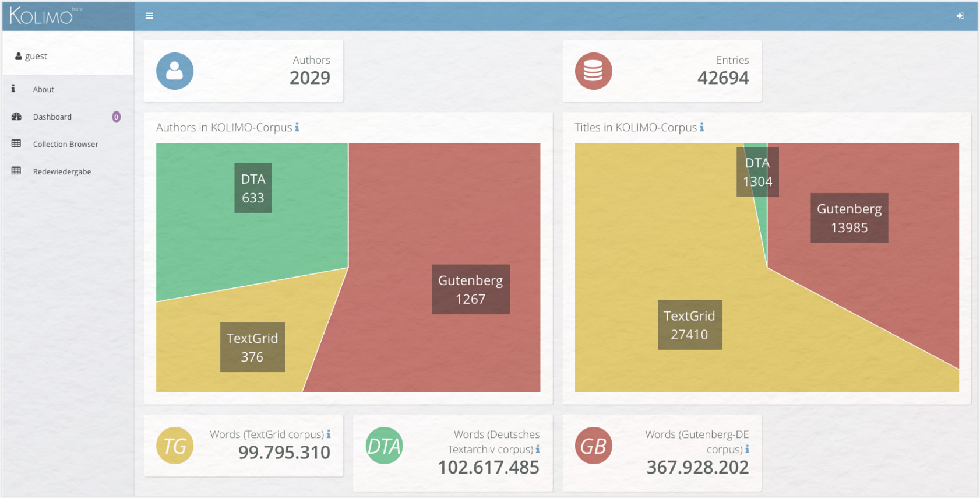
Task: Click the Redewiedergabe table icon
Action: point(16,171)
